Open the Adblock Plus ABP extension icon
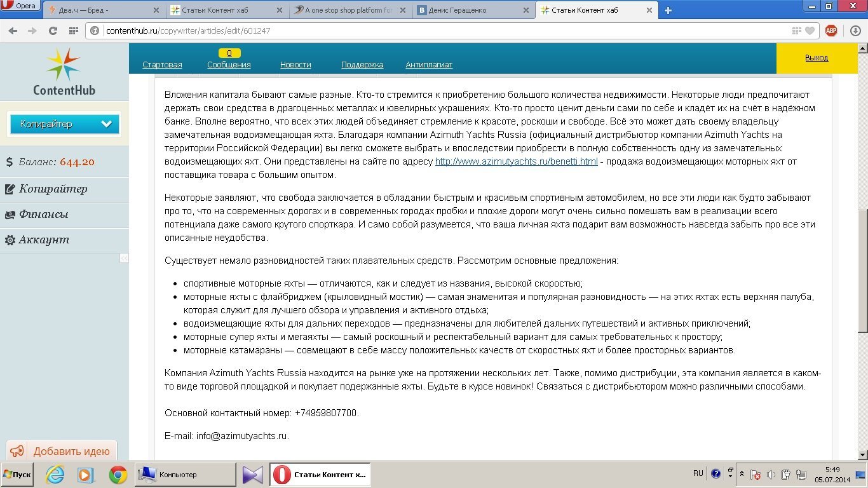This screenshot has width=868, height=488. 831,30
